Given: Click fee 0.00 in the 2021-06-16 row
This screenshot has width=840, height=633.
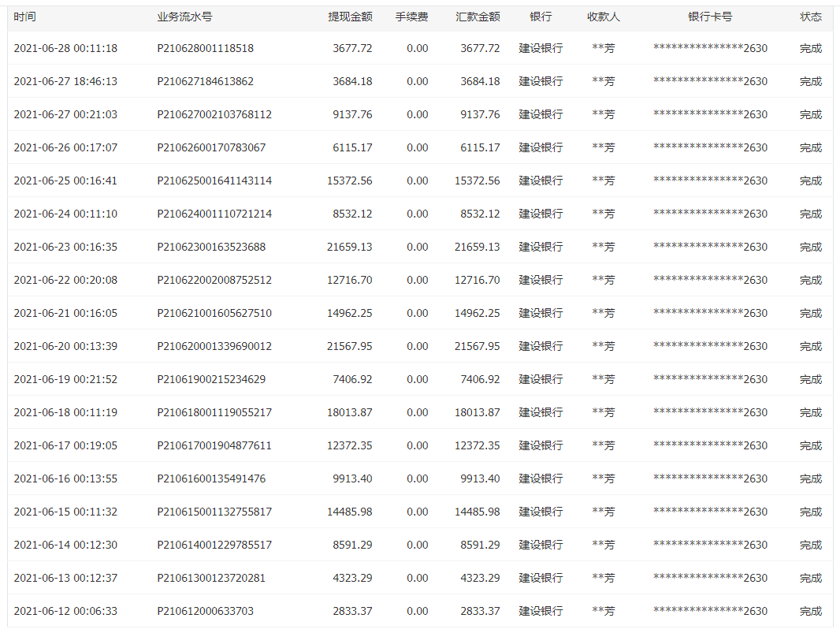Looking at the screenshot, I should (x=418, y=478).
